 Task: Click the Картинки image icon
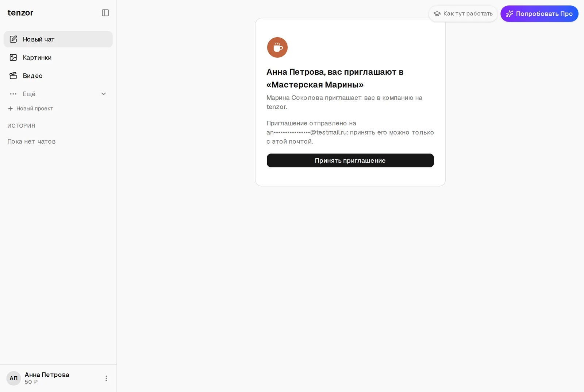[13, 57]
